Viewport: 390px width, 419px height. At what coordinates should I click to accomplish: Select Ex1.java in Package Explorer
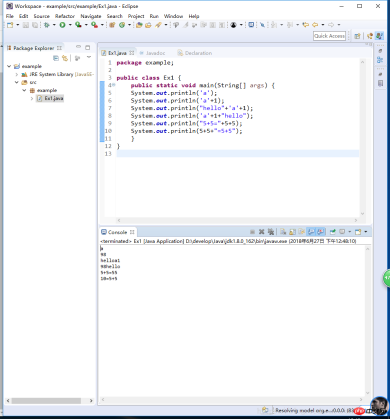coord(50,98)
